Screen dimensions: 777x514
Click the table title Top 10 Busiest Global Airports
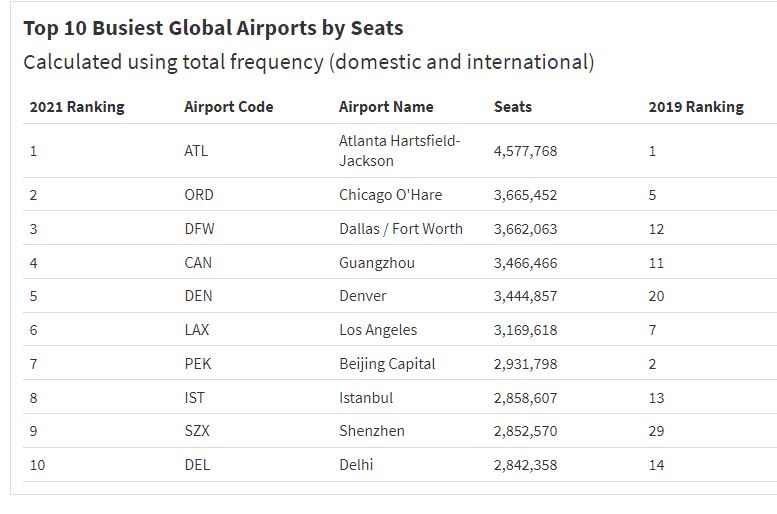[213, 28]
